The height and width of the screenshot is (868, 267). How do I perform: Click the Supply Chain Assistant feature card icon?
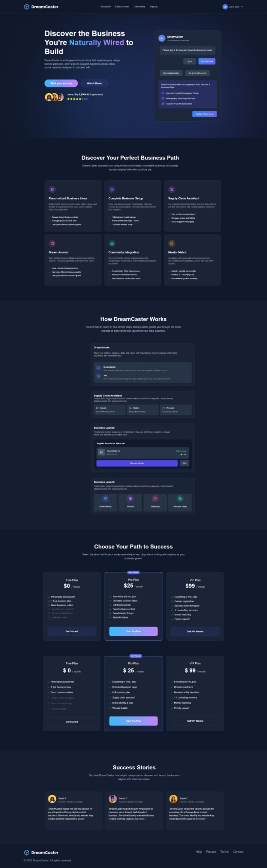click(172, 190)
